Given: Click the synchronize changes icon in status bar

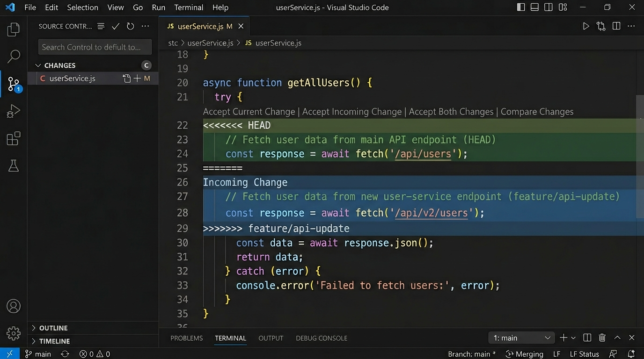Looking at the screenshot, I should (65, 354).
